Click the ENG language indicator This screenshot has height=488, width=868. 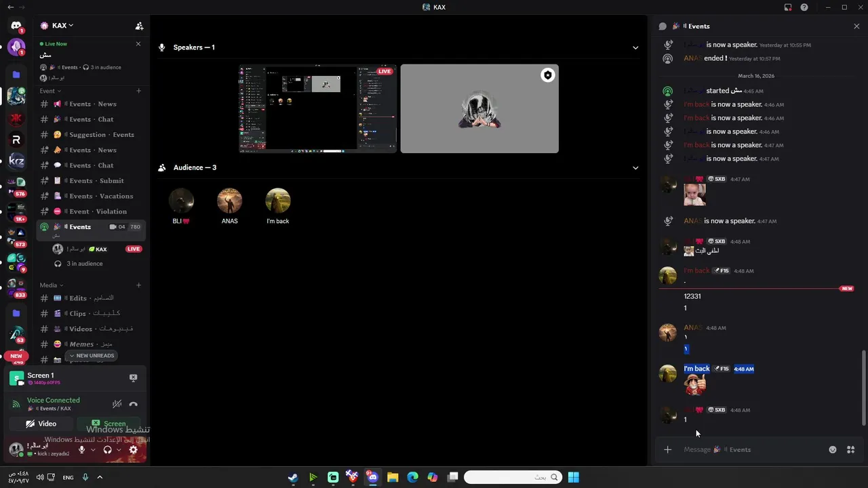[x=68, y=478]
